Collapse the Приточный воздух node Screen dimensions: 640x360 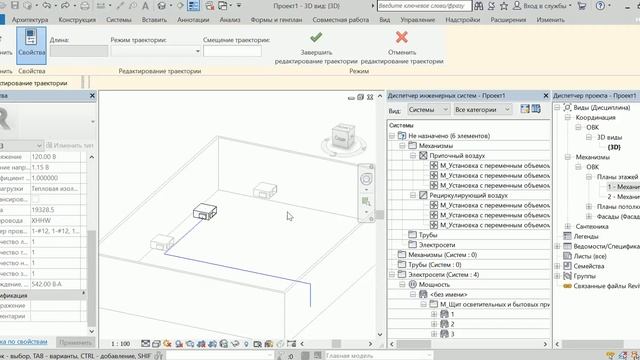pyautogui.click(x=413, y=156)
